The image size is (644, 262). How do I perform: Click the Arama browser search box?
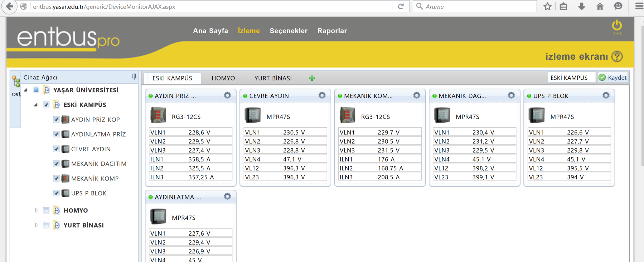[x=475, y=6]
